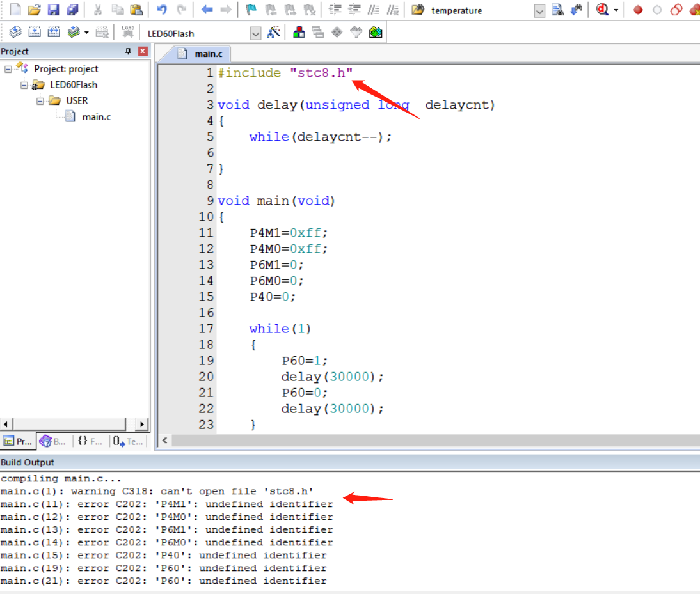Open an existing file
The image size is (700, 594).
34,10
